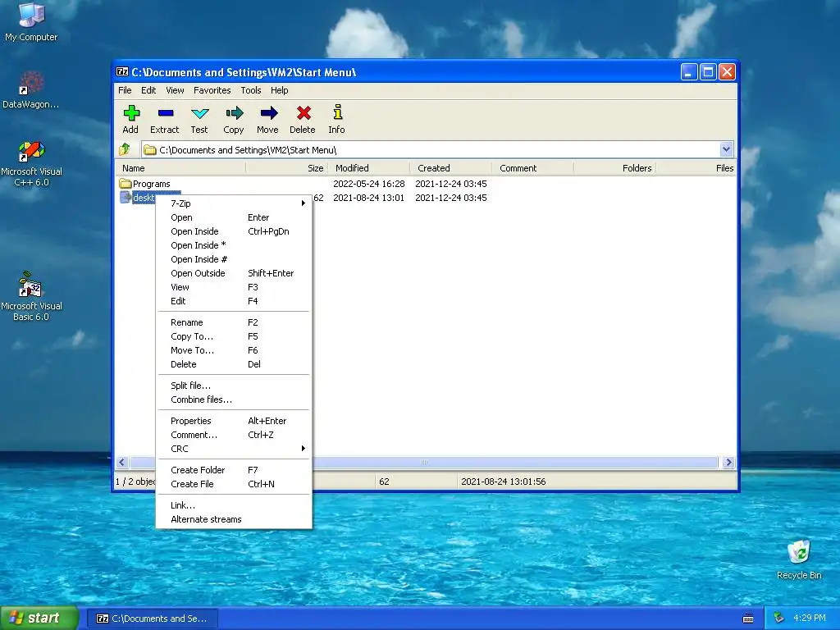Choose Create File entry
Viewport: 840px width, 630px height.
pos(234,484)
